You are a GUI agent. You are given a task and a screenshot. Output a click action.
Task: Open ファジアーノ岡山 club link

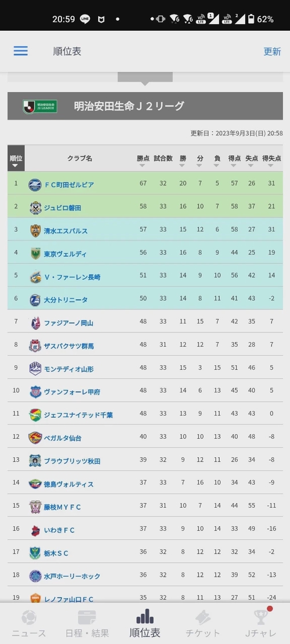click(x=68, y=323)
